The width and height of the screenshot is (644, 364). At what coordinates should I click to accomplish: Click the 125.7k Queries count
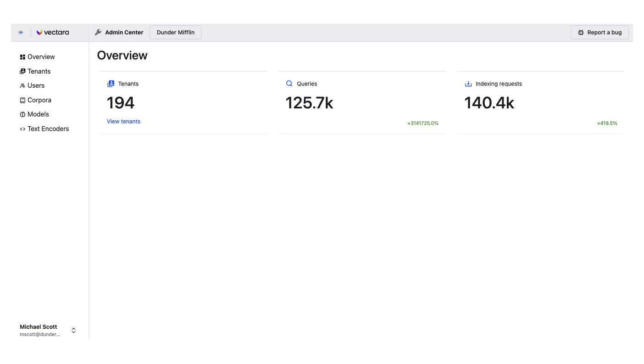point(309,103)
